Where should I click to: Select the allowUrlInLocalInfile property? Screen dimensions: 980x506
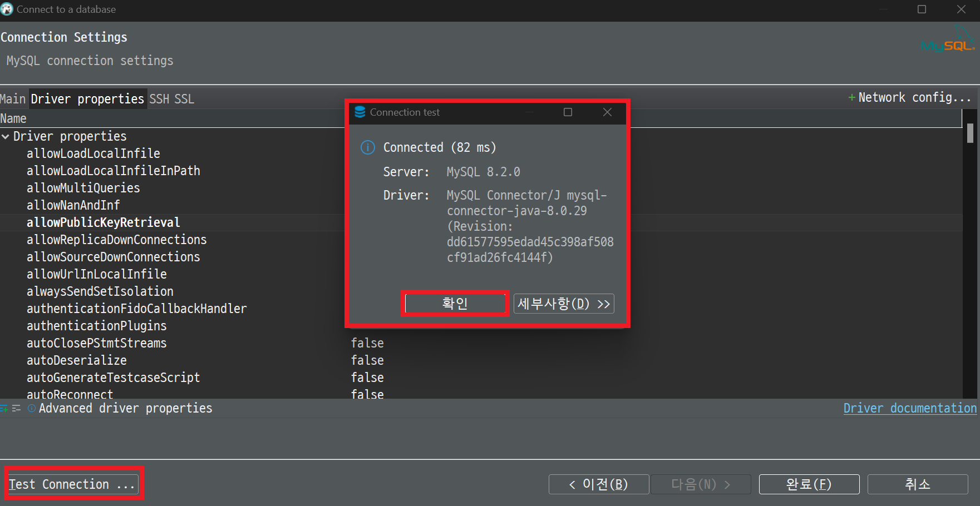coord(97,274)
